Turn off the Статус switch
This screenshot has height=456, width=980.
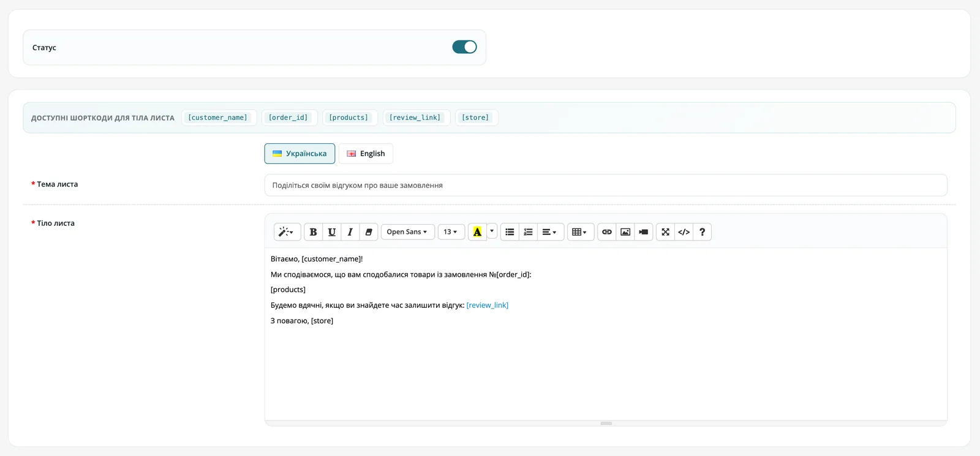coord(464,47)
